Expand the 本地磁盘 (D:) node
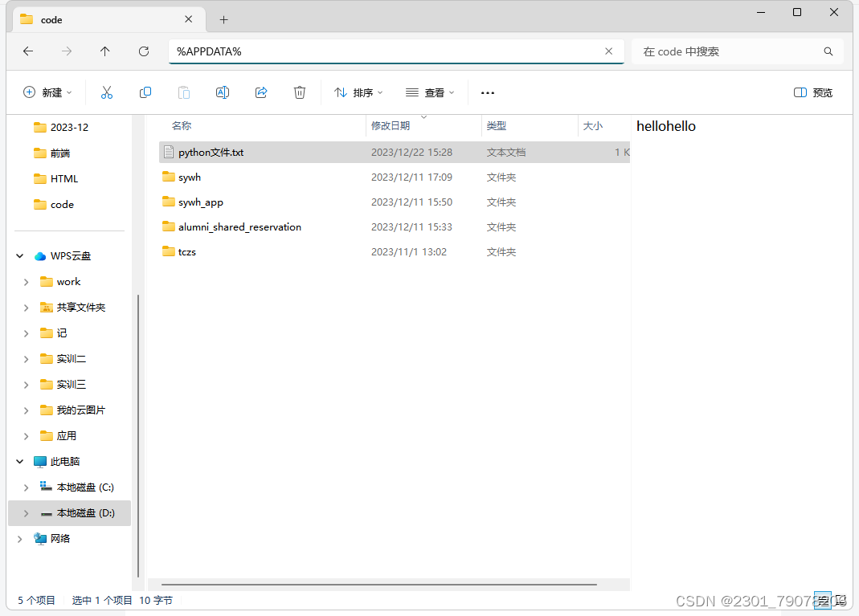This screenshot has height=616, width=859. coord(27,513)
